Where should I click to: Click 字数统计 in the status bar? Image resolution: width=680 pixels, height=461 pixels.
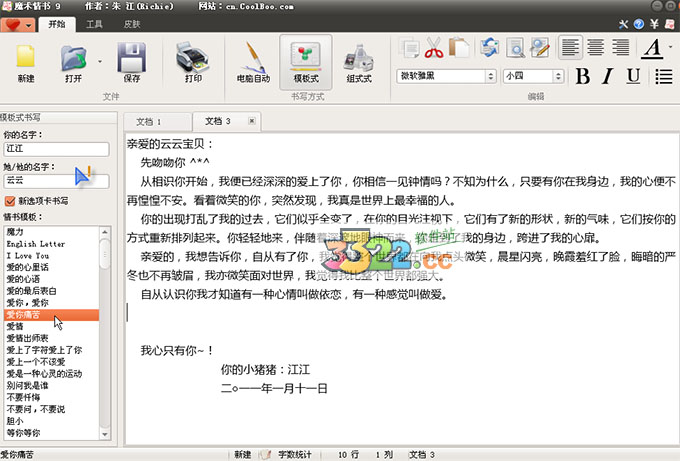click(295, 454)
